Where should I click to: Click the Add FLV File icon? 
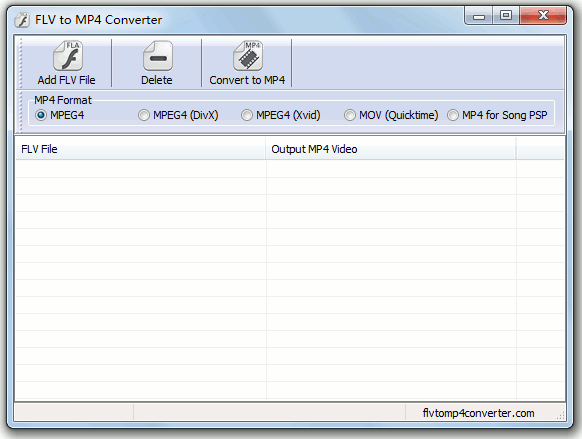(68, 56)
